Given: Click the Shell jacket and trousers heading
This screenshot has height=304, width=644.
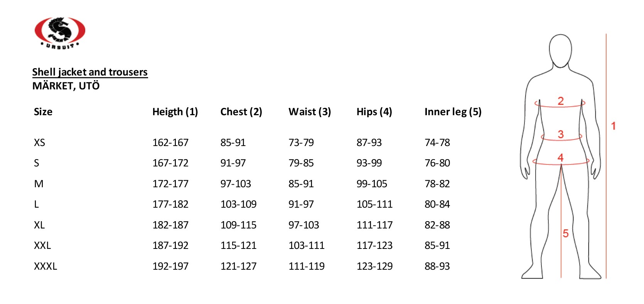Looking at the screenshot, I should [x=90, y=72].
